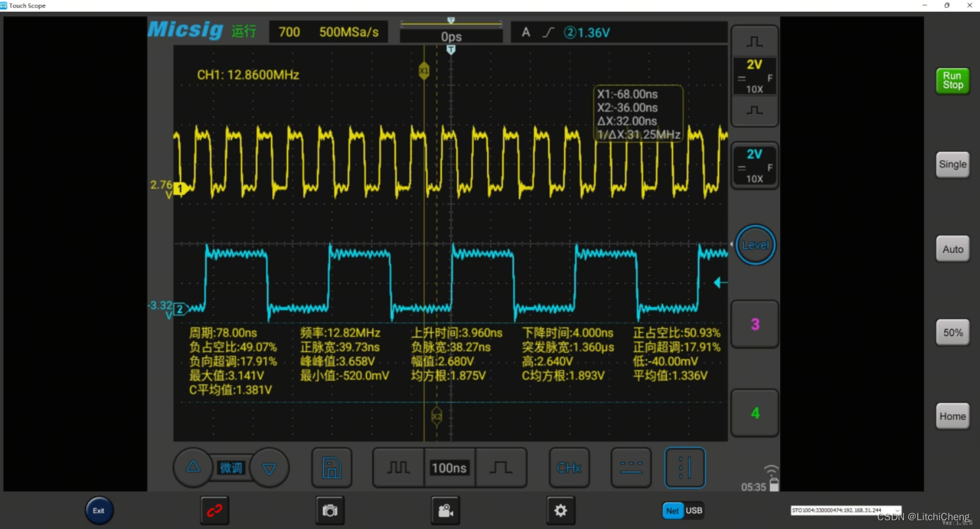Click measurement 峰峰值:3.658V

click(x=337, y=361)
